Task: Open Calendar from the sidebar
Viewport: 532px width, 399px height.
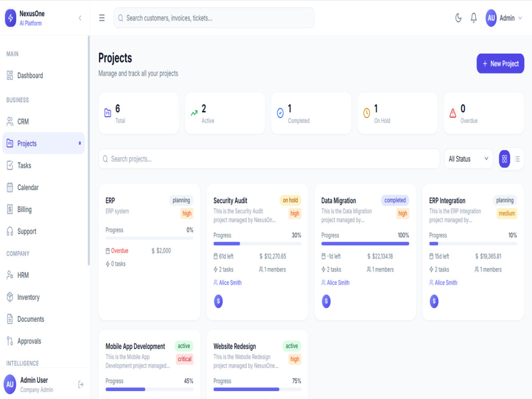Action: point(44,187)
